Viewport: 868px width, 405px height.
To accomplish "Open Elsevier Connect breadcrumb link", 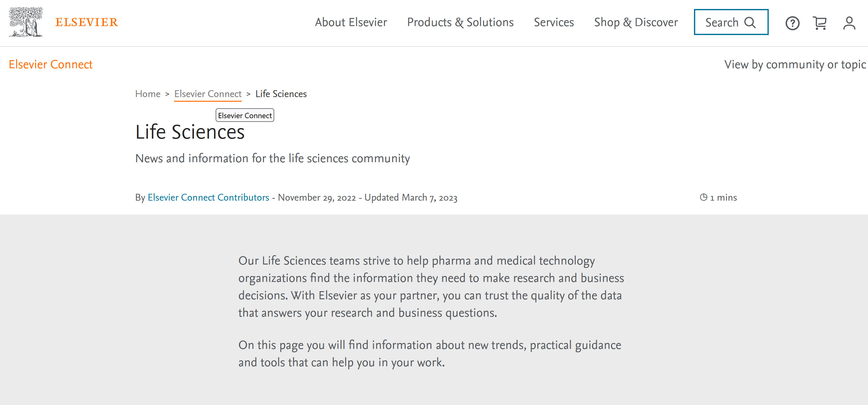I will tap(208, 94).
